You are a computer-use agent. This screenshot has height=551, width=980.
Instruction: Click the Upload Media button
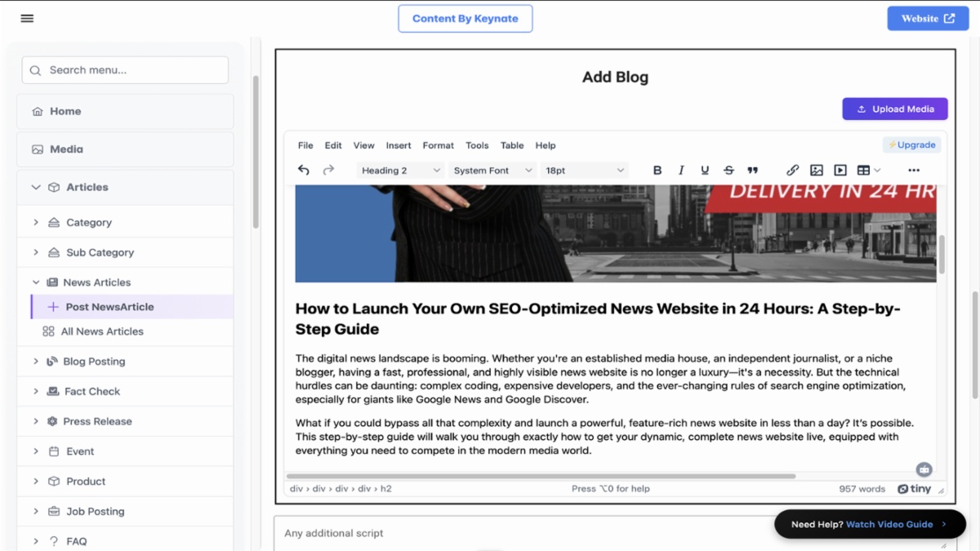(895, 108)
